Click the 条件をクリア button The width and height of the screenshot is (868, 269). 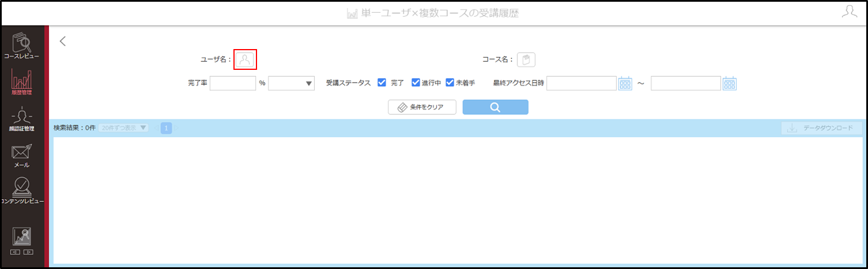[x=422, y=107]
